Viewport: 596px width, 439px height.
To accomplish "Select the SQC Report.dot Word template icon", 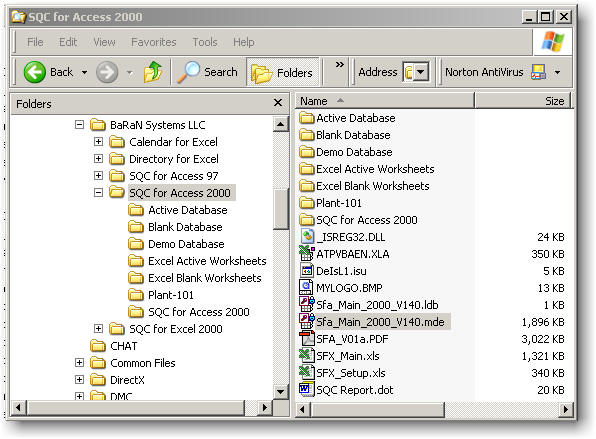I will [x=306, y=390].
